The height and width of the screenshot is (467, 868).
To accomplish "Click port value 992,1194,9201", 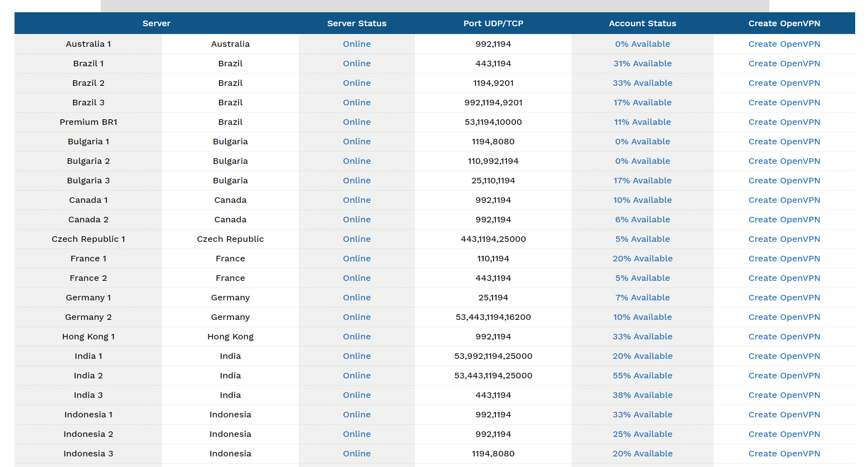I will tap(493, 103).
